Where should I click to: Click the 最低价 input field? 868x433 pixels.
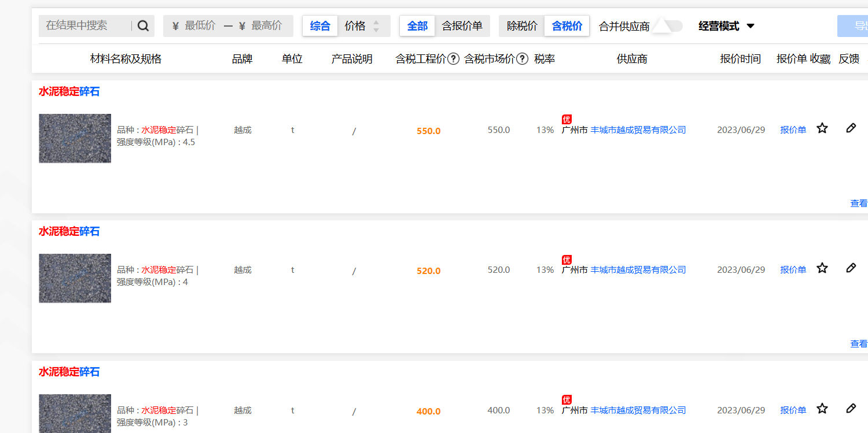[x=200, y=26]
